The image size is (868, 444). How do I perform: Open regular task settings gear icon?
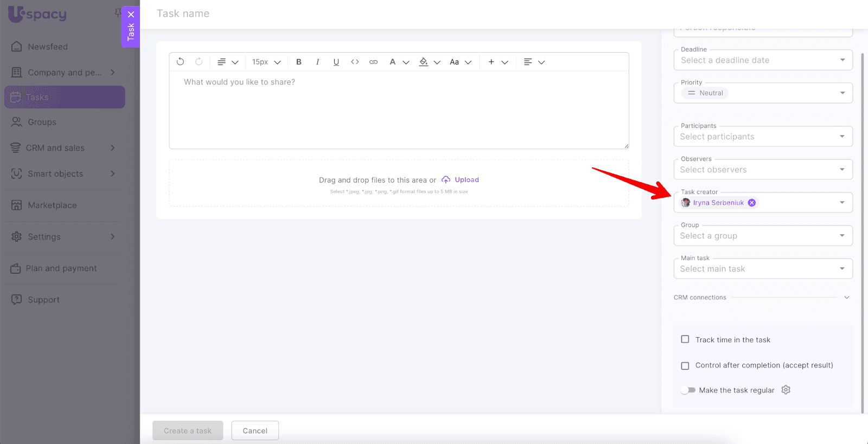point(786,390)
